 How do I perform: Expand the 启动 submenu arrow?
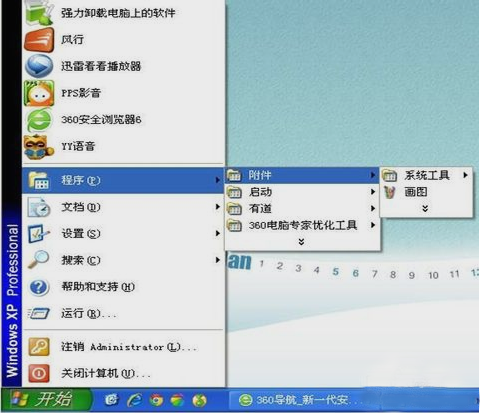(373, 192)
